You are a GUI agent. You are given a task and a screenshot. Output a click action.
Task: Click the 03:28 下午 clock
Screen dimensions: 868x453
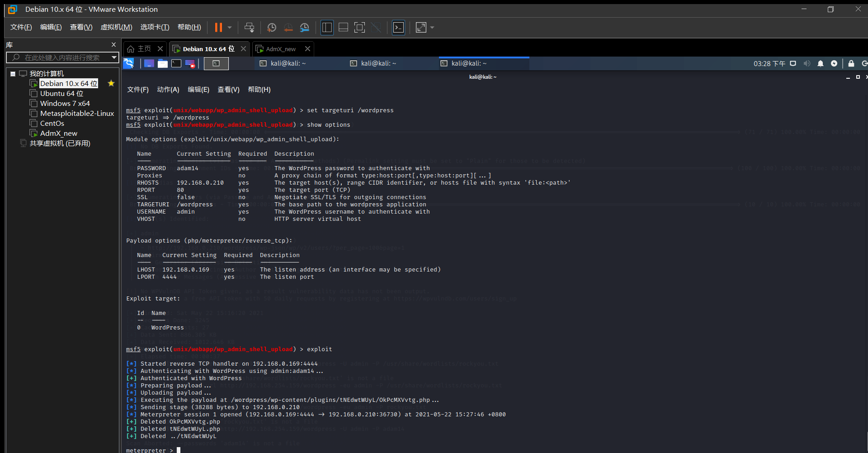(x=769, y=63)
